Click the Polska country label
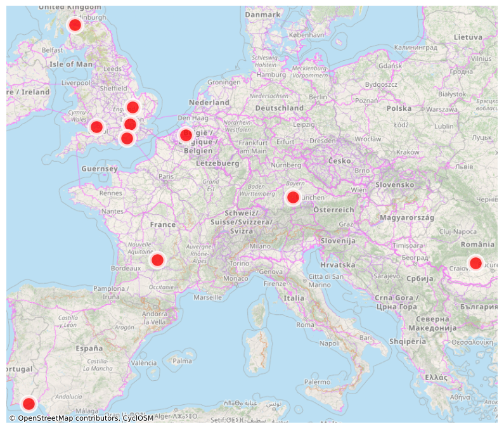504x429 pixels. [399, 108]
